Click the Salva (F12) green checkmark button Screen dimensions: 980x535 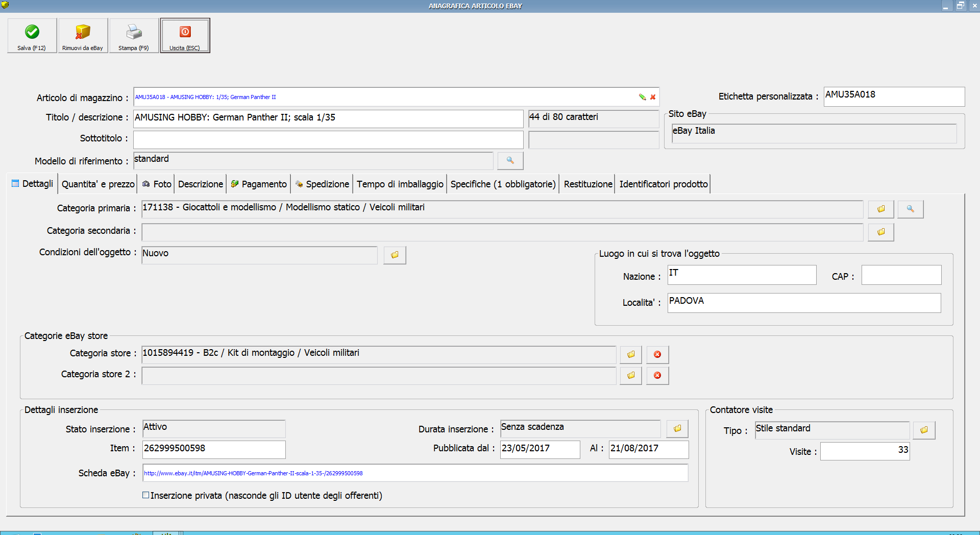32,35
